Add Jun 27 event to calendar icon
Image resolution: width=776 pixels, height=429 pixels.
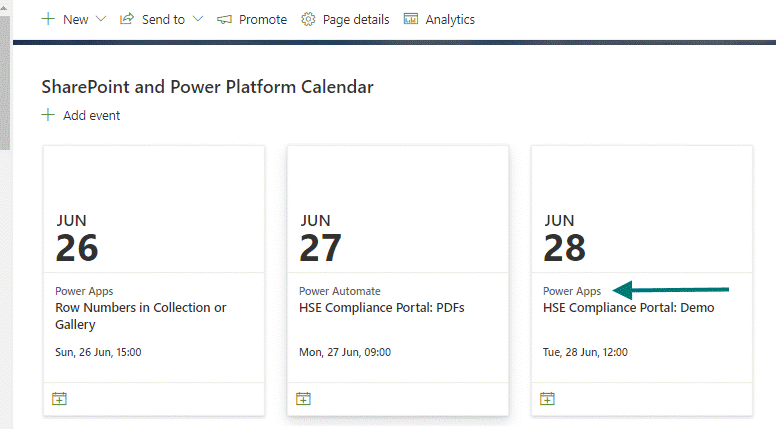[303, 398]
